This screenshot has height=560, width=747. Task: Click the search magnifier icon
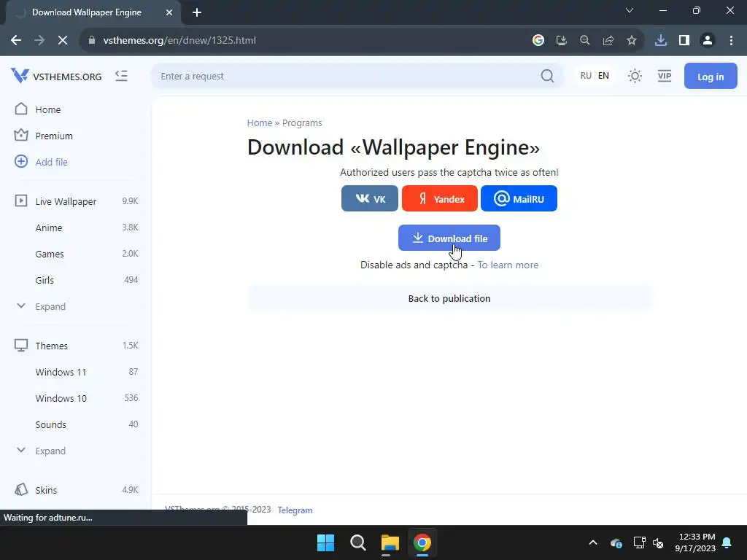(547, 76)
